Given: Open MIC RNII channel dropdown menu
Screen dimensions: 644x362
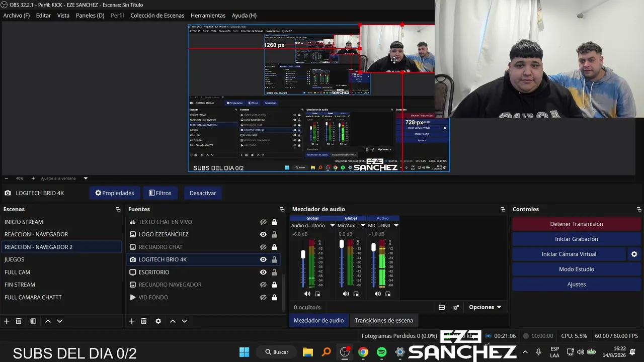Looking at the screenshot, I should 396,226.
